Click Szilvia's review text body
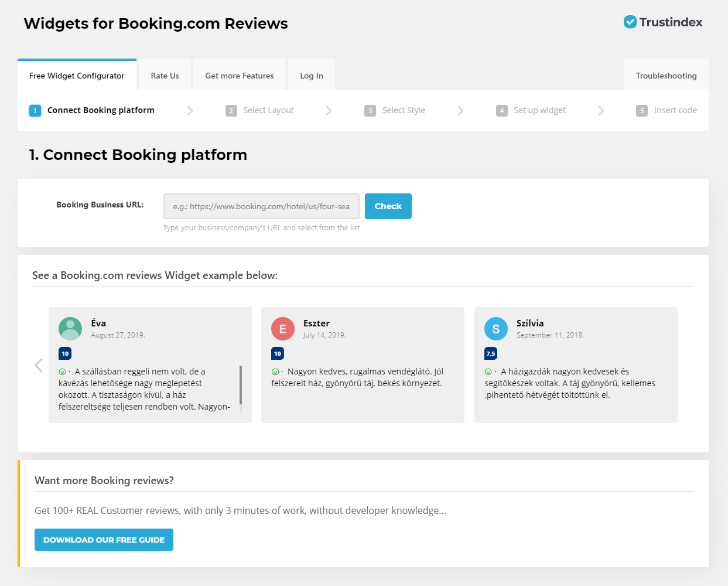 click(x=570, y=383)
